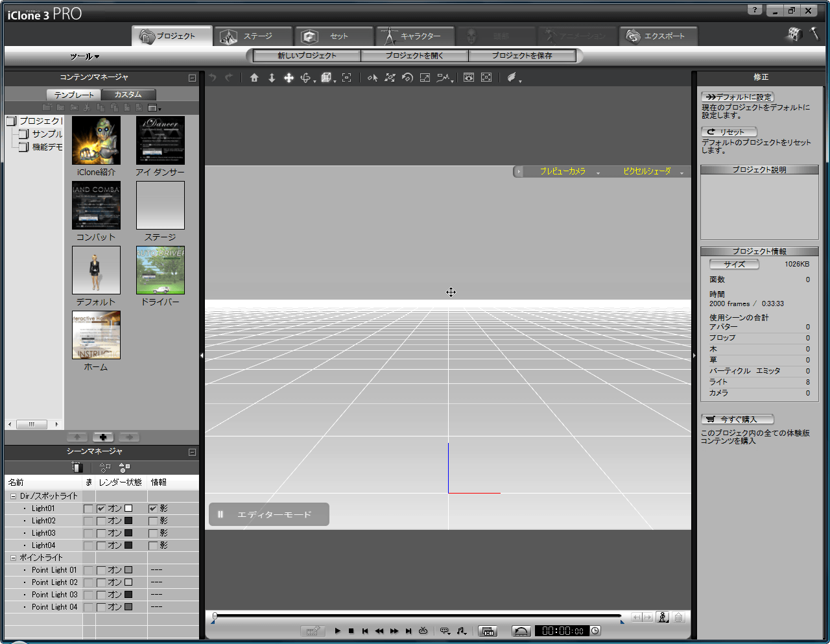Uncheck the render On checkbox for Light01

(101, 508)
